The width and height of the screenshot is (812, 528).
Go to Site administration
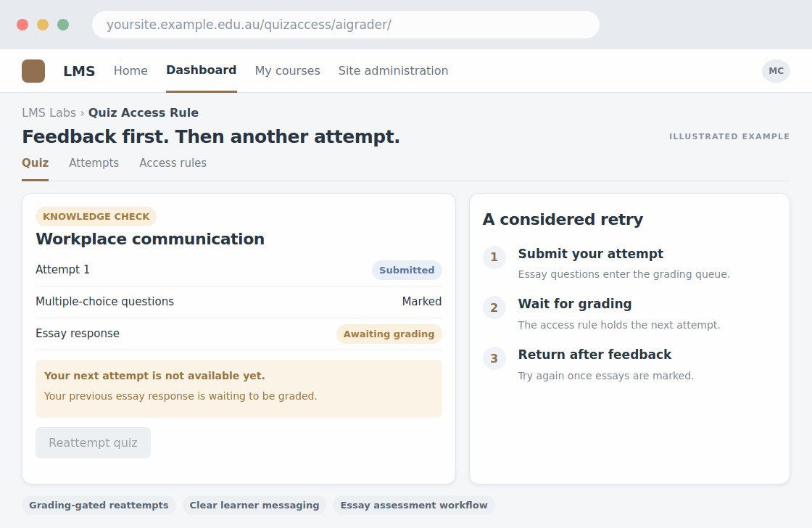[x=393, y=71]
